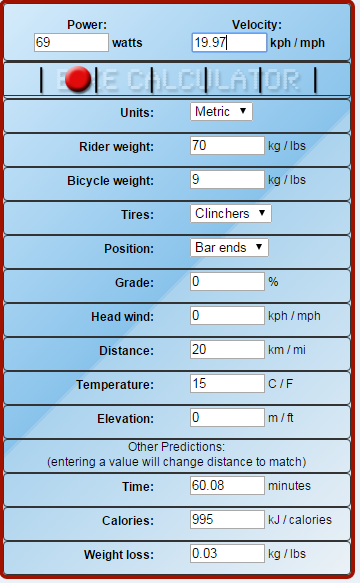
Task: Click the Temperature field showing 15
Action: coord(227,384)
